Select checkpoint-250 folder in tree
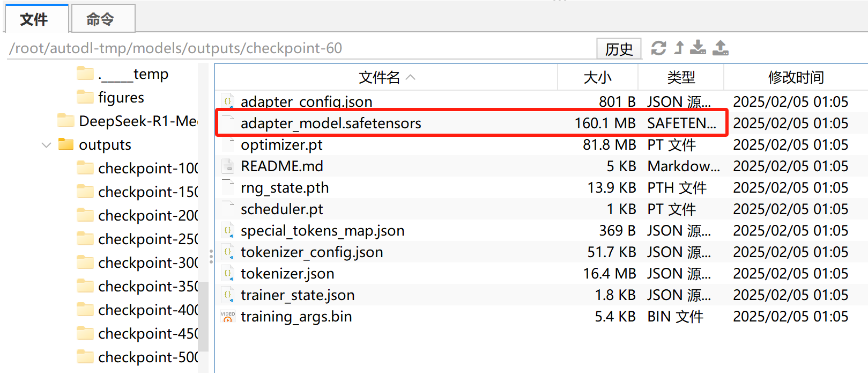 click(x=149, y=239)
